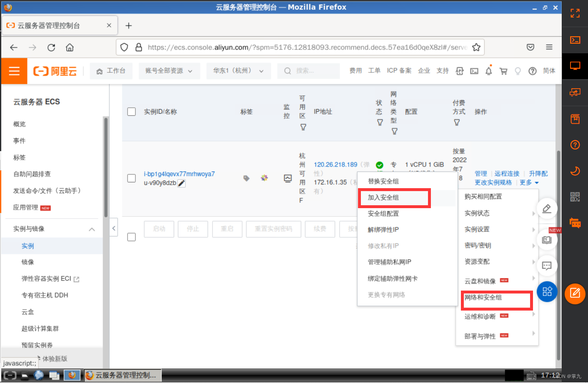Open the Cloud Shell terminal icon in top bar
Screen dimensions: 588x383
(474, 71)
